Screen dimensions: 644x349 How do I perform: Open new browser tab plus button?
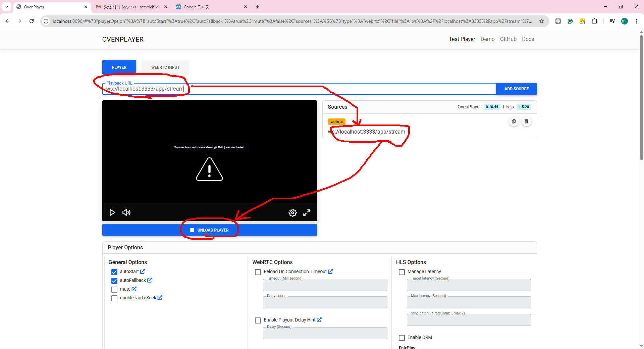(258, 7)
